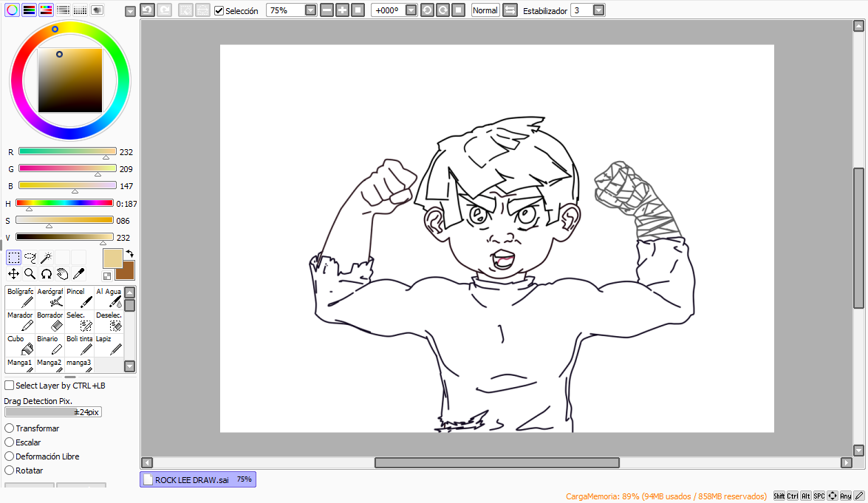Select the Magic Wand tool

[47, 257]
